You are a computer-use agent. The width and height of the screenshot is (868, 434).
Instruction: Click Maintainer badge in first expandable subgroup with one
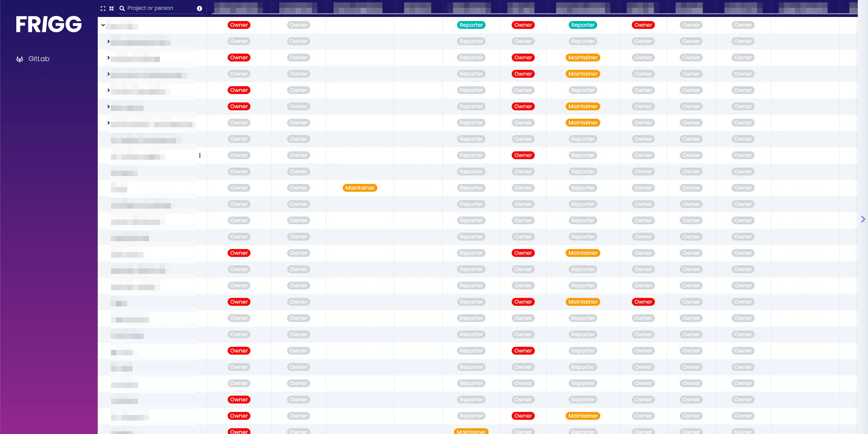(x=583, y=58)
